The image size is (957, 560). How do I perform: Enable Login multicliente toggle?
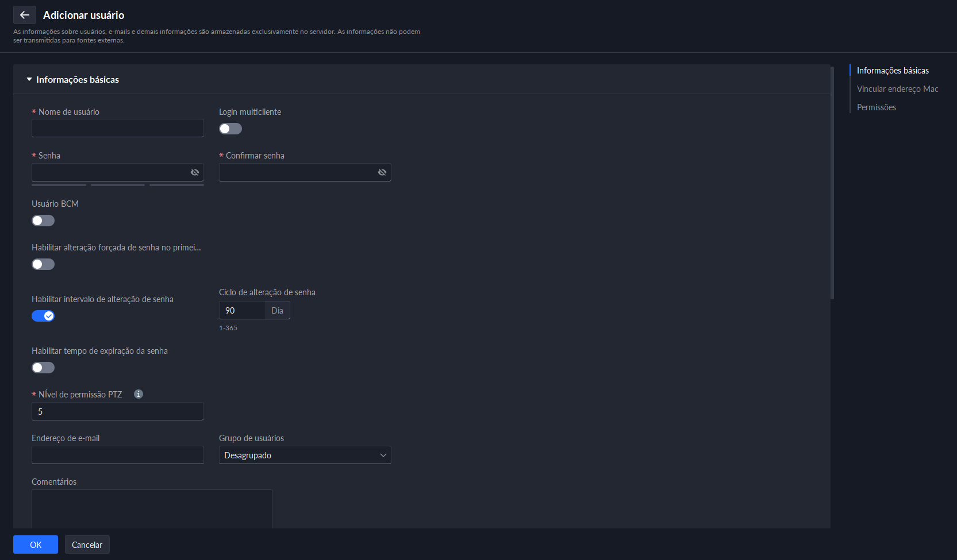pos(230,129)
